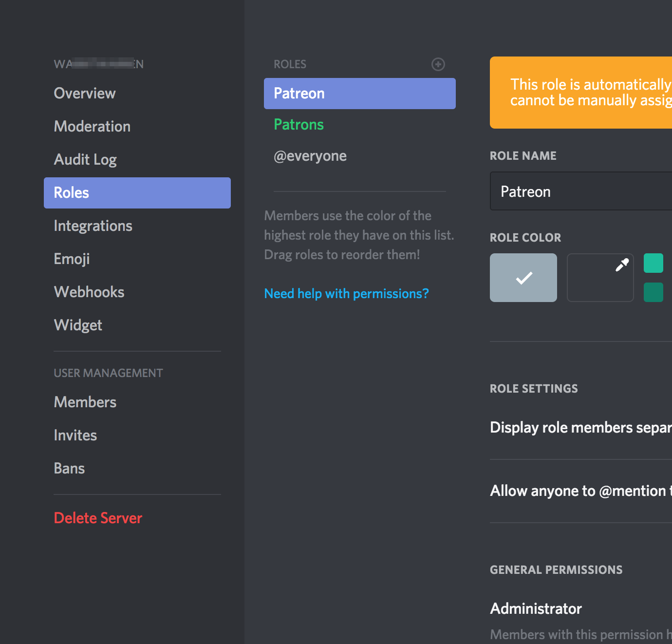Click the red Delete Server button

pos(98,518)
